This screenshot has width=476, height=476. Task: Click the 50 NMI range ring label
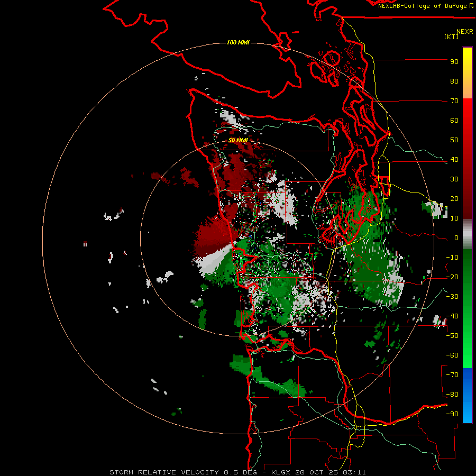[x=238, y=140]
